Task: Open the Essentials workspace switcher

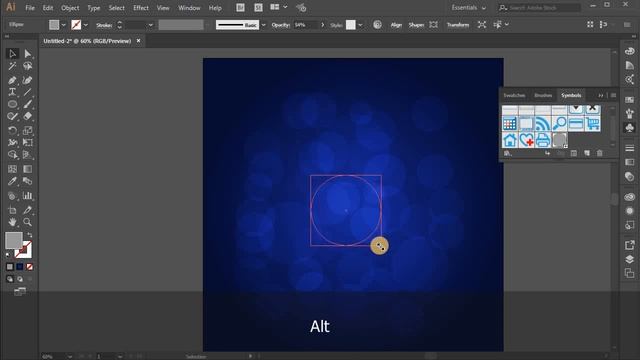Action: coord(469,8)
